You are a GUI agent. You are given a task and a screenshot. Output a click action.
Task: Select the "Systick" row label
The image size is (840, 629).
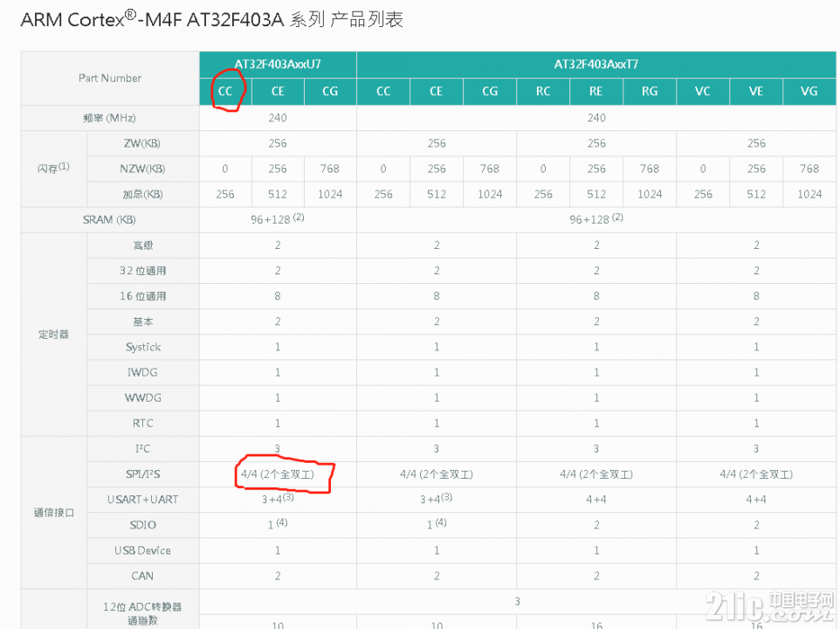coord(143,347)
